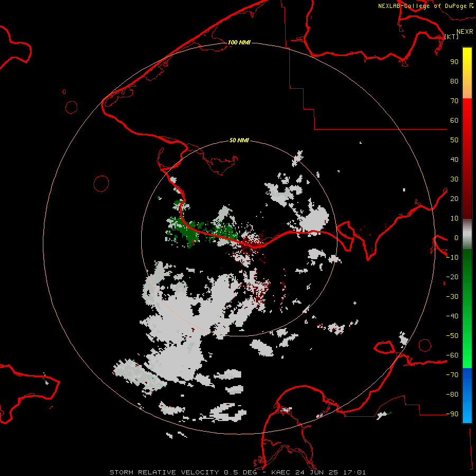Select the positive 10 scale value
This screenshot has width=476, height=476.
(454, 218)
